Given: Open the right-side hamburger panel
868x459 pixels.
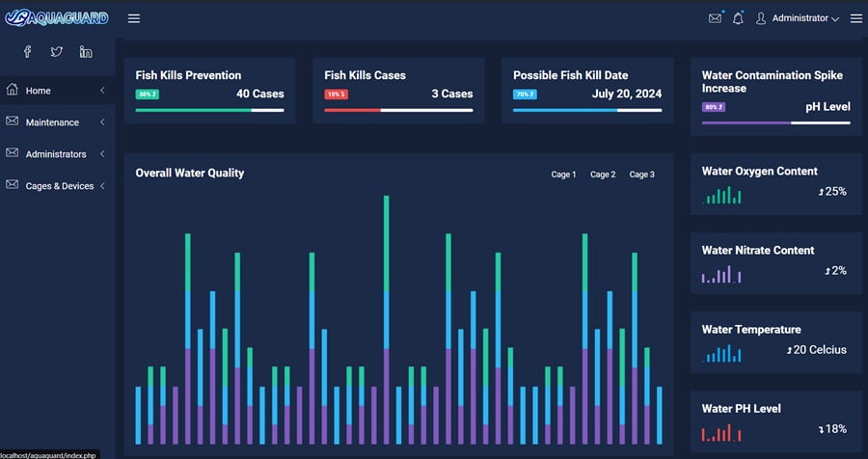Looking at the screenshot, I should point(855,18).
